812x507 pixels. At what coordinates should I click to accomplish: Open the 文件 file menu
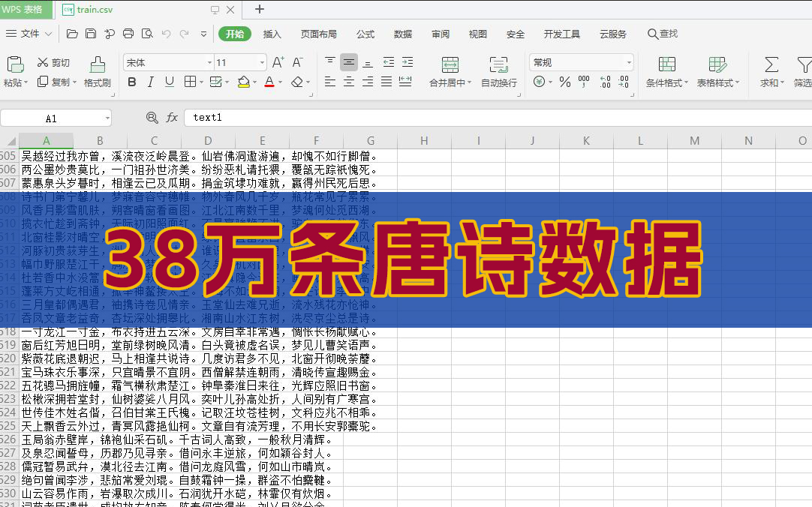click(x=29, y=34)
